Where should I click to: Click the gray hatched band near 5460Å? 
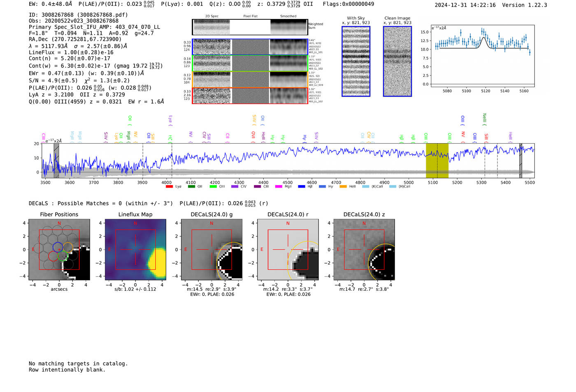tap(520, 160)
